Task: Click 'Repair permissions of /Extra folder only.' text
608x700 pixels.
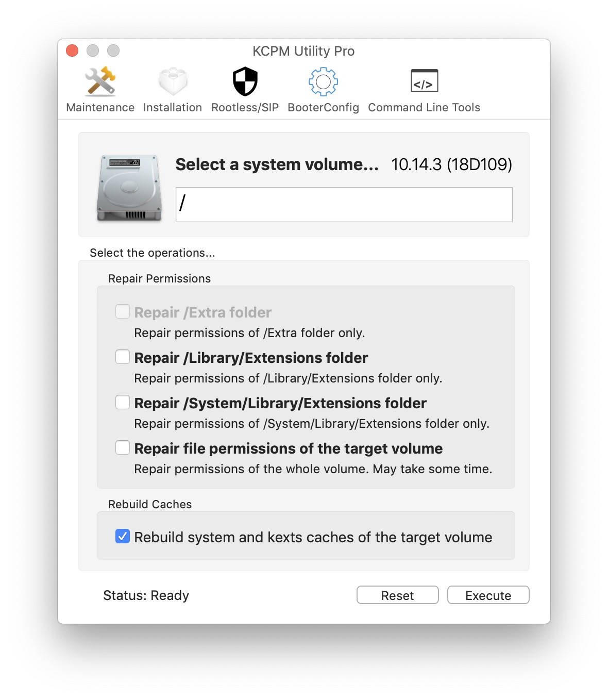Action: [x=249, y=333]
